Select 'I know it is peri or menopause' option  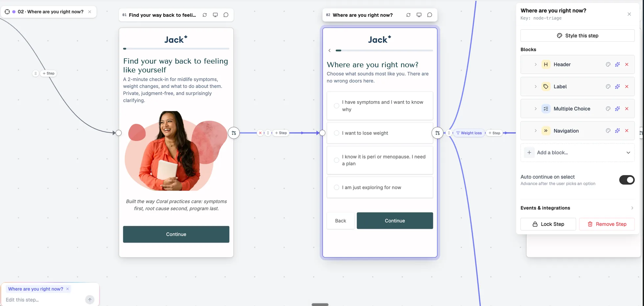tap(380, 160)
